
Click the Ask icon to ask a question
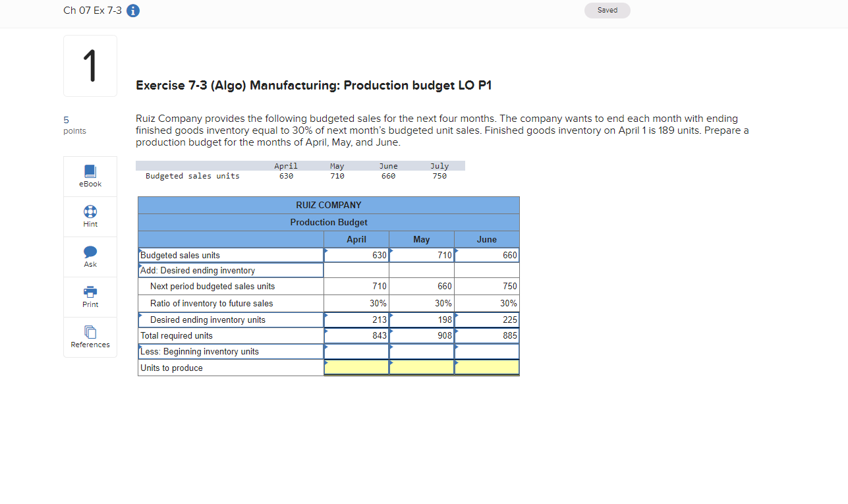90,256
